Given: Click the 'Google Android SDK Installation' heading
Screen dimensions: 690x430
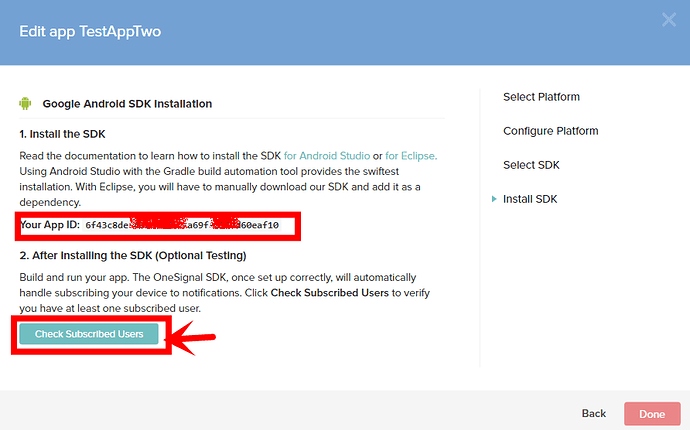Looking at the screenshot, I should (127, 104).
